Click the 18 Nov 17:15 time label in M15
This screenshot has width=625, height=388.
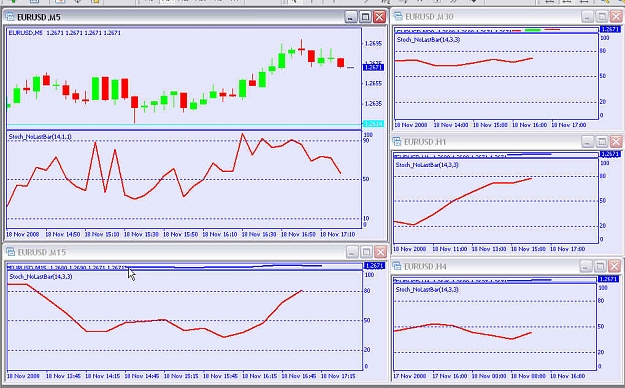(338, 376)
